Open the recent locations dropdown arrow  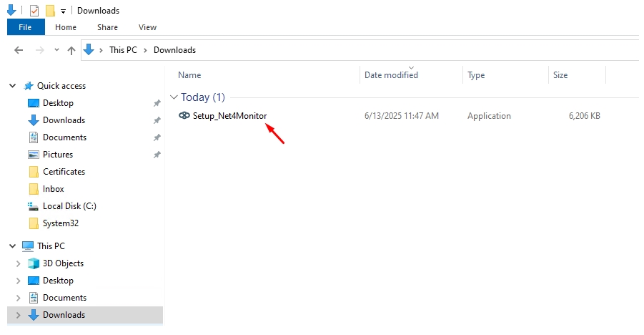click(x=56, y=50)
